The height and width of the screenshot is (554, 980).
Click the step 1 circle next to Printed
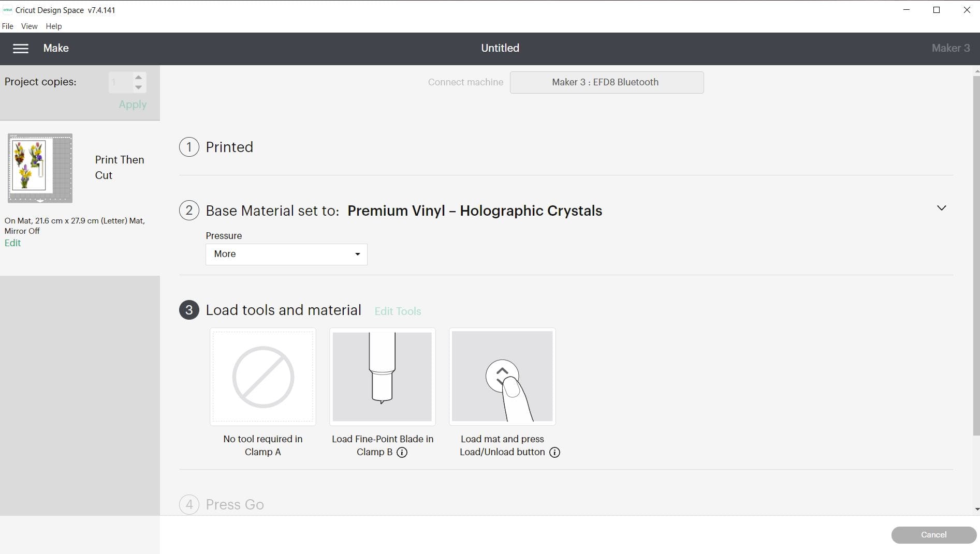(x=189, y=147)
